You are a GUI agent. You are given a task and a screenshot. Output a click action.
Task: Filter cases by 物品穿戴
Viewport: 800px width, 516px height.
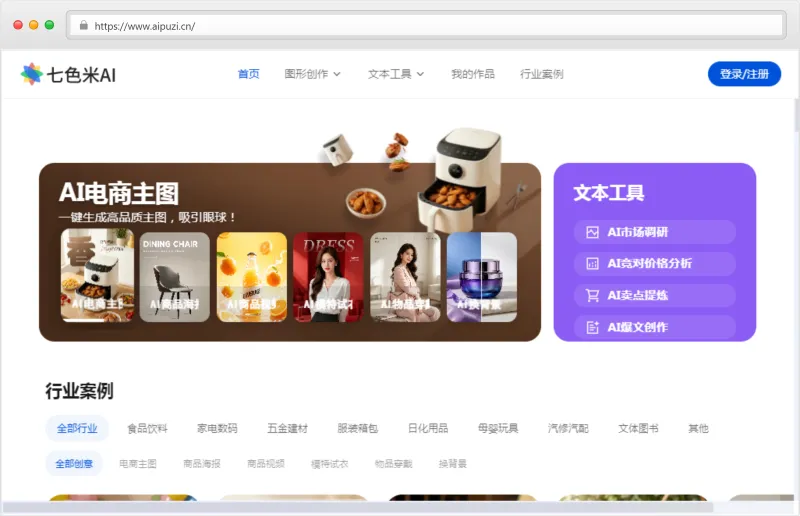[x=393, y=463]
